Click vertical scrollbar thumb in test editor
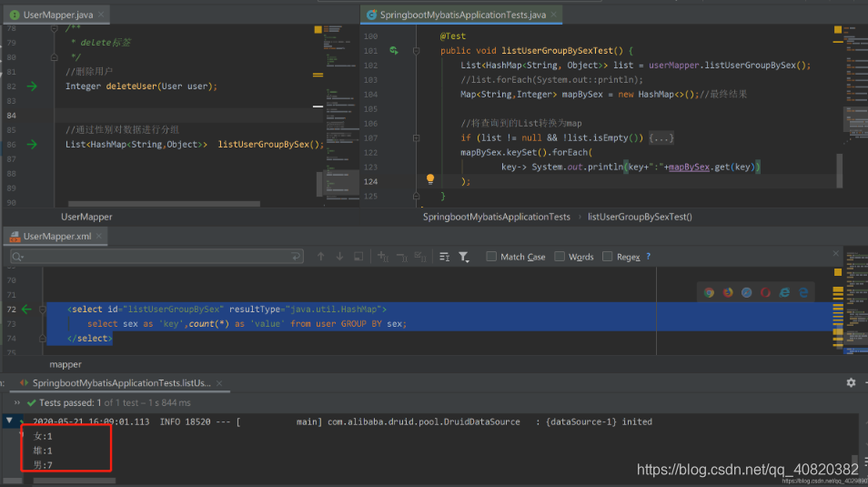Viewport: 868px width, 487px height. 839,170
